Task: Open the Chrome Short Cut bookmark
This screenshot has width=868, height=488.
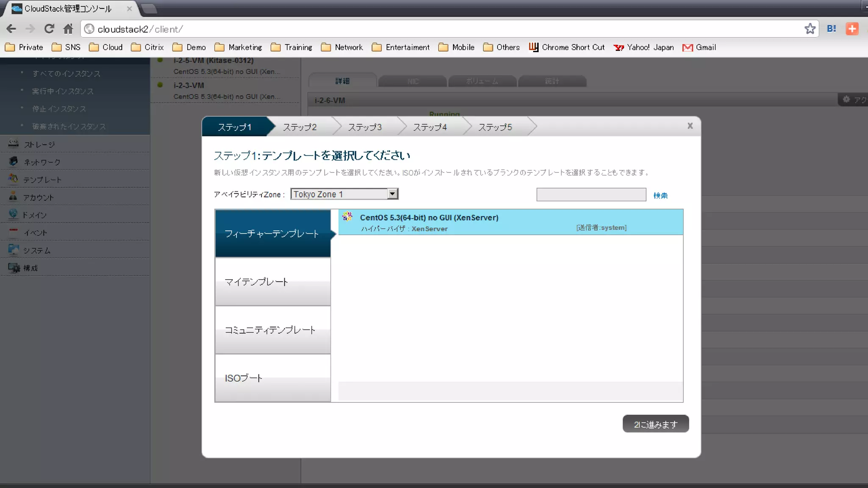Action: point(567,47)
